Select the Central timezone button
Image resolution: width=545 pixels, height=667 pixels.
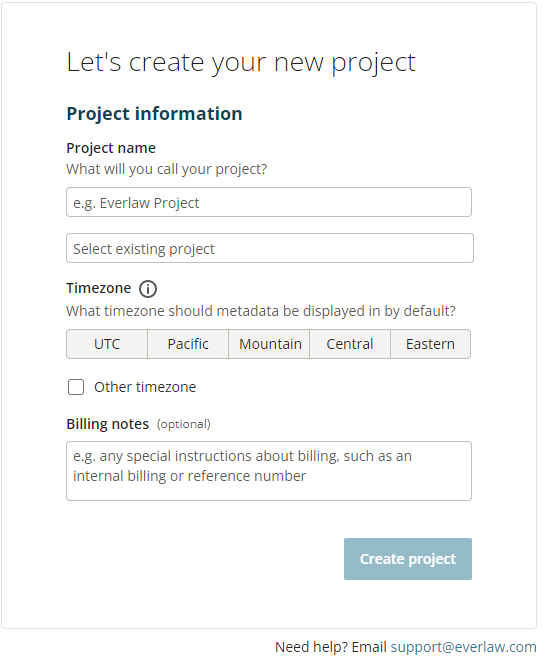tap(350, 344)
